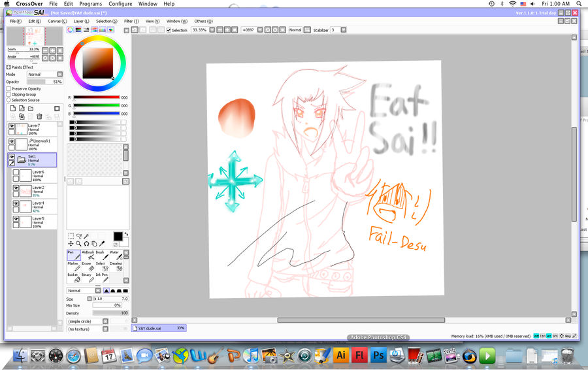Viewport: 588px width, 370px height.
Task: Open CrossOver Programs menu in menu bar
Action: [90, 4]
